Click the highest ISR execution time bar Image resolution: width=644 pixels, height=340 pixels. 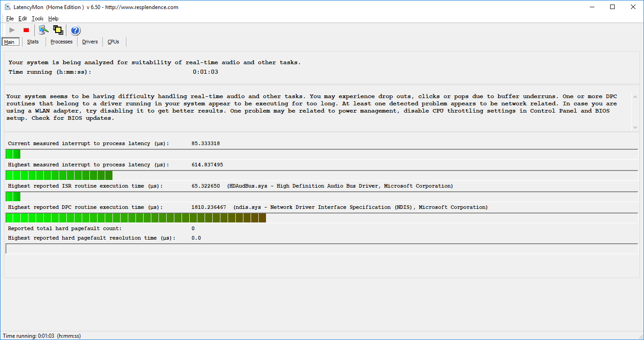(x=322, y=197)
